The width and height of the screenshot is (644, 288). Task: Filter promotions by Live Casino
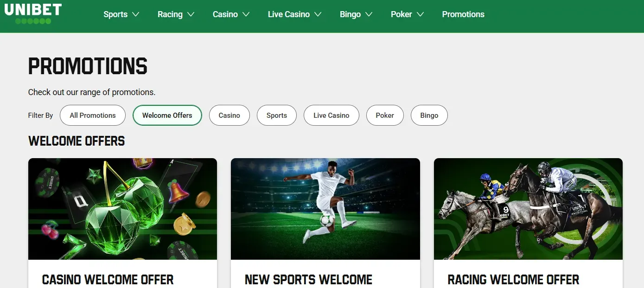click(332, 115)
